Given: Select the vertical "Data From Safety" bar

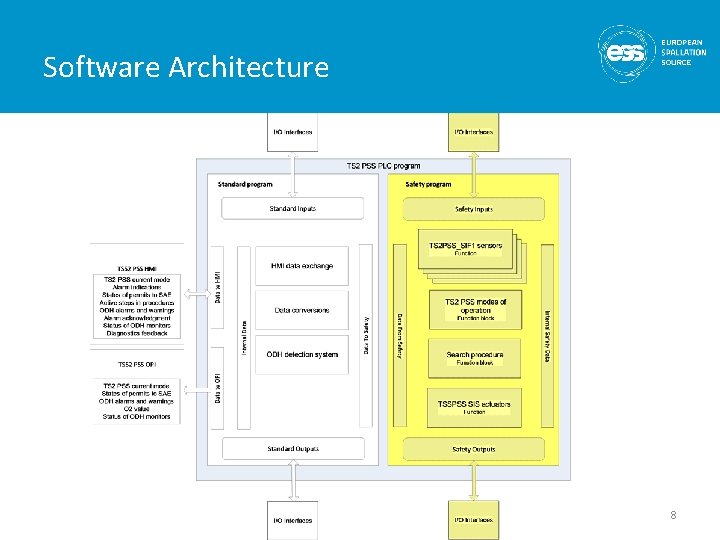Looking at the screenshot, I should (400, 336).
